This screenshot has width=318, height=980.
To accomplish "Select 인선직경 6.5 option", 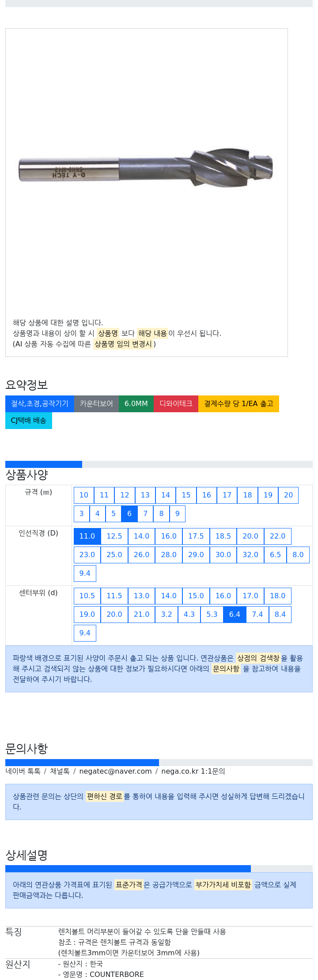I will (276, 555).
